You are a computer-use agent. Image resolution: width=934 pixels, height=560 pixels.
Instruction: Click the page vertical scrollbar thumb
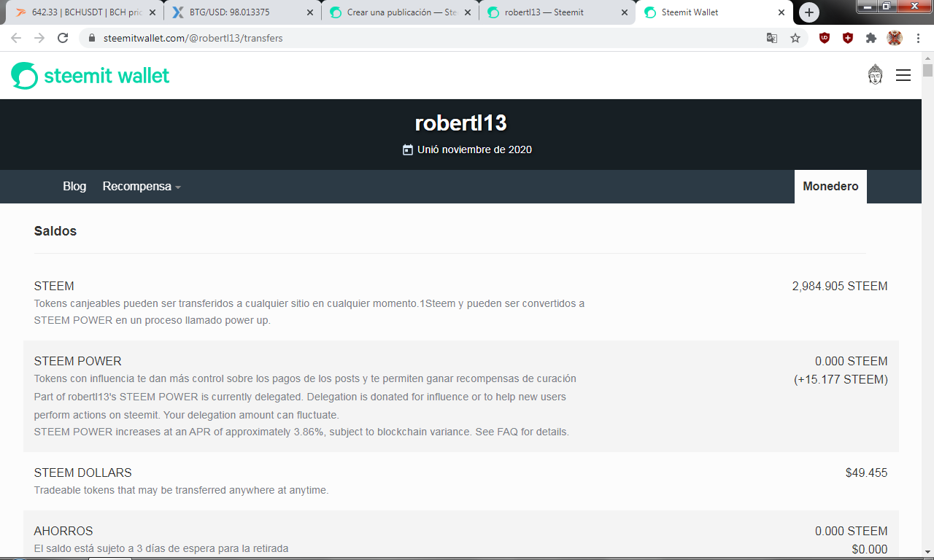pos(927,70)
